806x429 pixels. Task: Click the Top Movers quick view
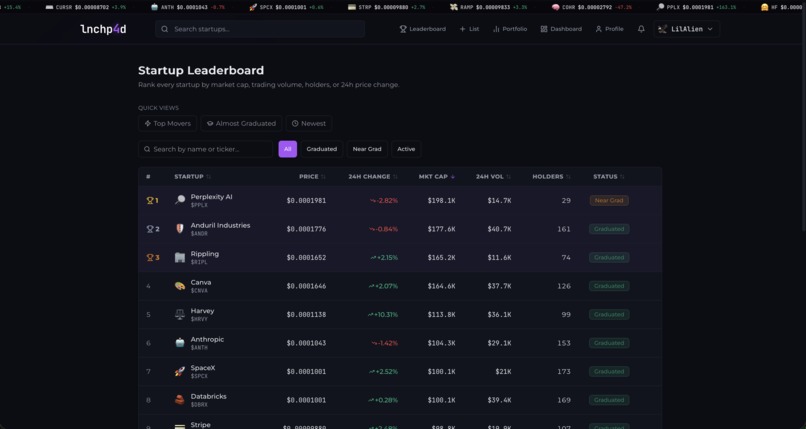pyautogui.click(x=168, y=123)
